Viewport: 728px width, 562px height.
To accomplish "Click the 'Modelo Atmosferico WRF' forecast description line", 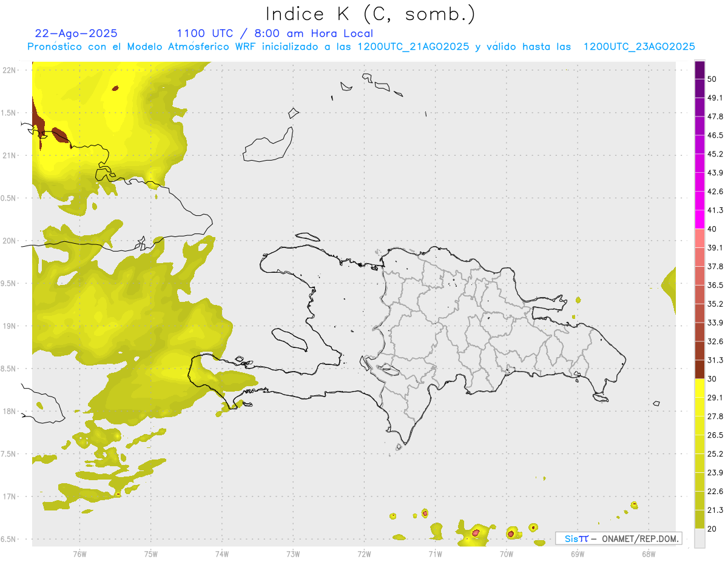I will pos(362,47).
